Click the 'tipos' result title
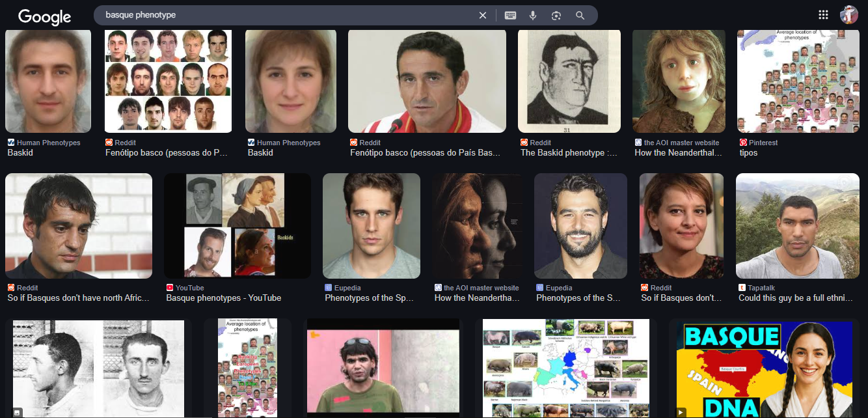 (749, 152)
